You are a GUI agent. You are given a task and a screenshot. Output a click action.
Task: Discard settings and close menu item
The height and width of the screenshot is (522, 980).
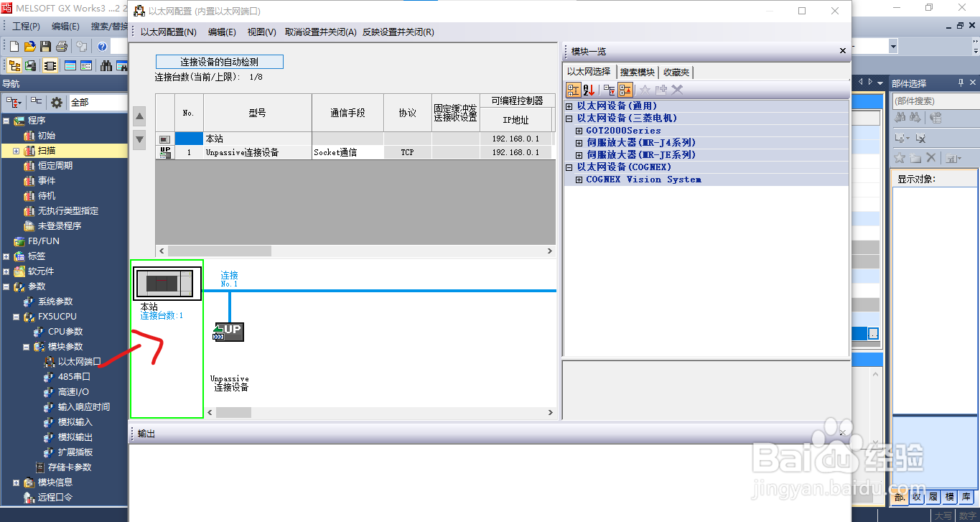[x=320, y=32]
